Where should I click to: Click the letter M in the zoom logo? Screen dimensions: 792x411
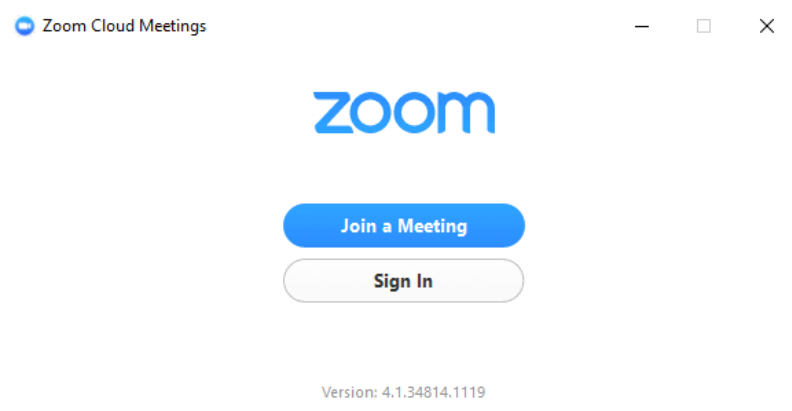[x=467, y=113]
